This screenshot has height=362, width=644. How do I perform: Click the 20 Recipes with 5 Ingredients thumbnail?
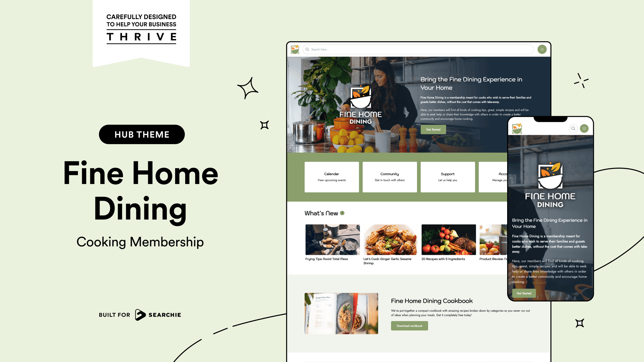tap(448, 239)
